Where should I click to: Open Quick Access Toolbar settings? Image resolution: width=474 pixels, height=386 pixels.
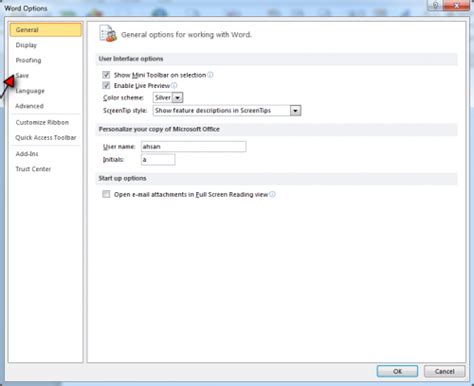[46, 138]
